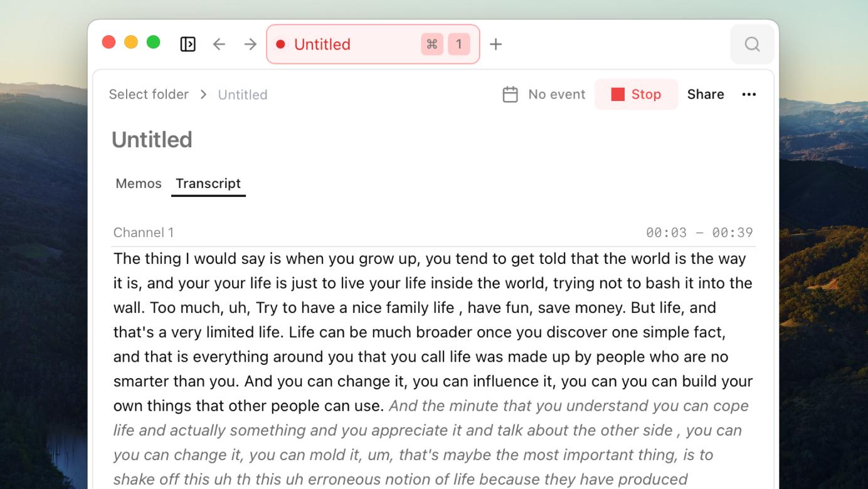Switch to the Memos tab
Image resolution: width=868 pixels, height=489 pixels.
pyautogui.click(x=138, y=184)
